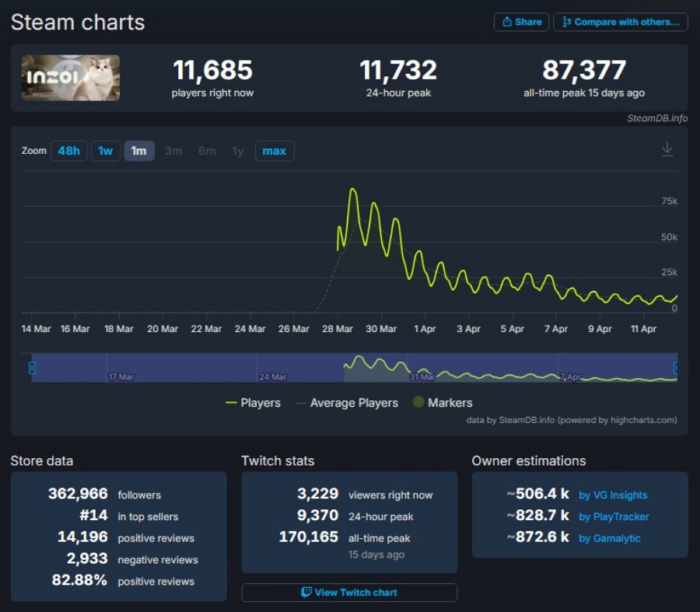
Task: Click the 170,165 Twitch all-time peak
Action: coord(309,537)
